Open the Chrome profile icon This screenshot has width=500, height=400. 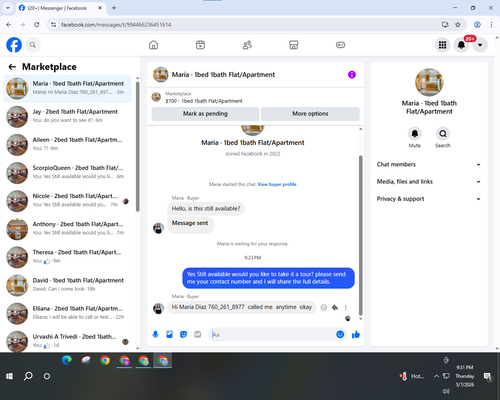point(477,25)
